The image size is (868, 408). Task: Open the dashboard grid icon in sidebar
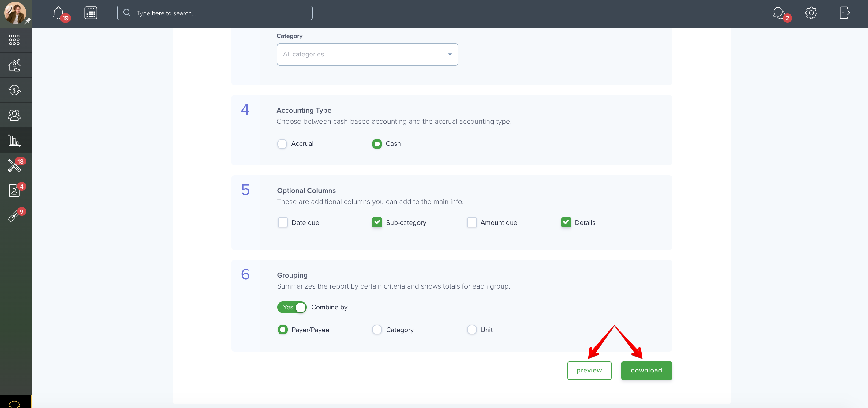(14, 40)
